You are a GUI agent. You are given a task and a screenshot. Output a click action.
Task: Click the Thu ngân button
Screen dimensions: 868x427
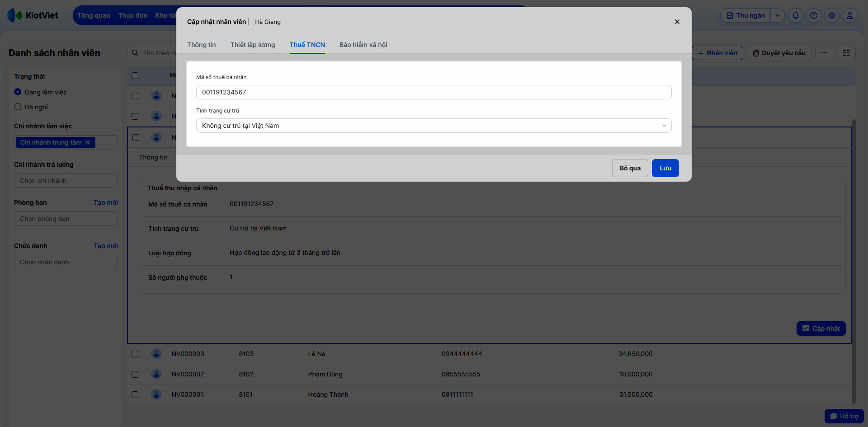pos(746,15)
